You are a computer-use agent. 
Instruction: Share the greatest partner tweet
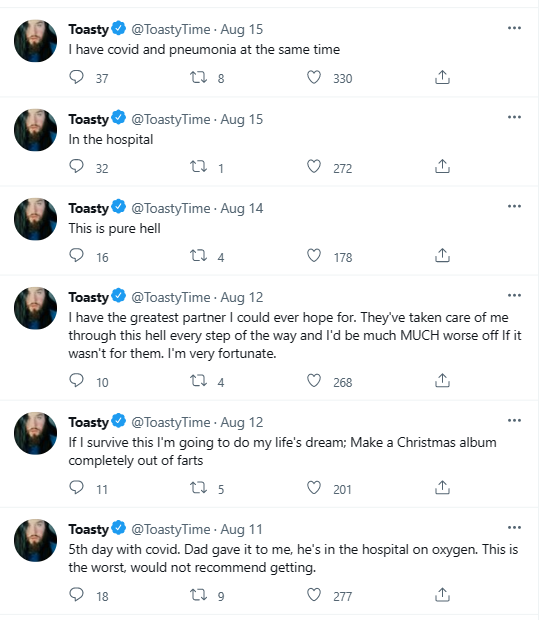(442, 380)
